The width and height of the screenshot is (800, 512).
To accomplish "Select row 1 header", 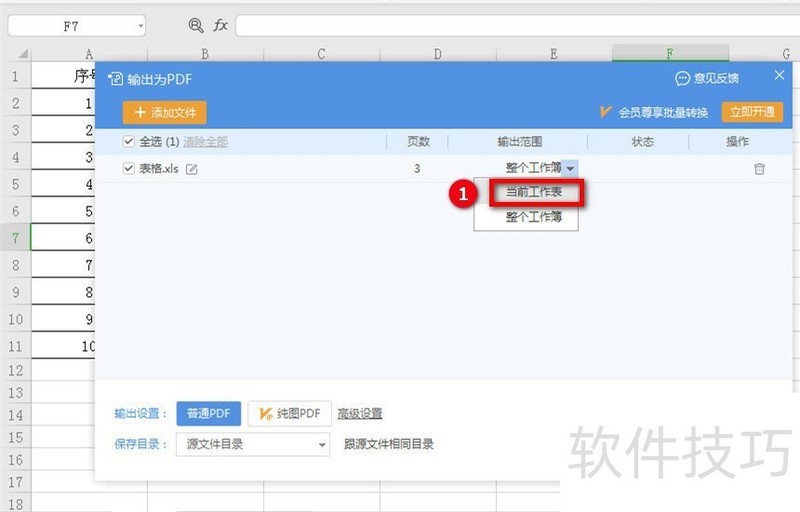I will pos(15,76).
